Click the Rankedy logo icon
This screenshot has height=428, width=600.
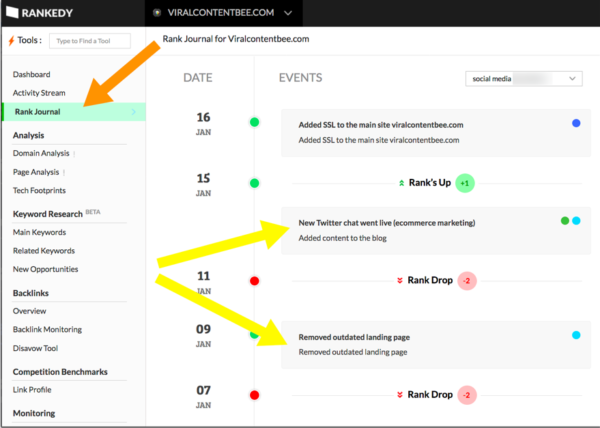tap(12, 13)
